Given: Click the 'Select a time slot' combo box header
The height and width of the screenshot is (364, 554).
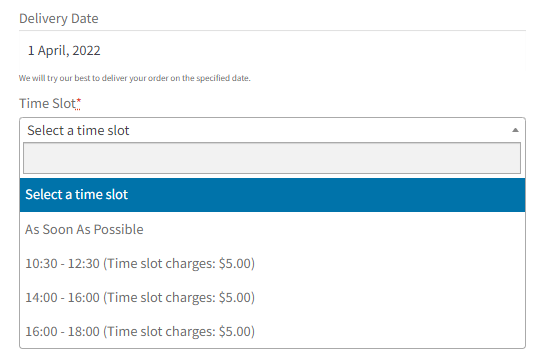Looking at the screenshot, I should click(x=272, y=130).
